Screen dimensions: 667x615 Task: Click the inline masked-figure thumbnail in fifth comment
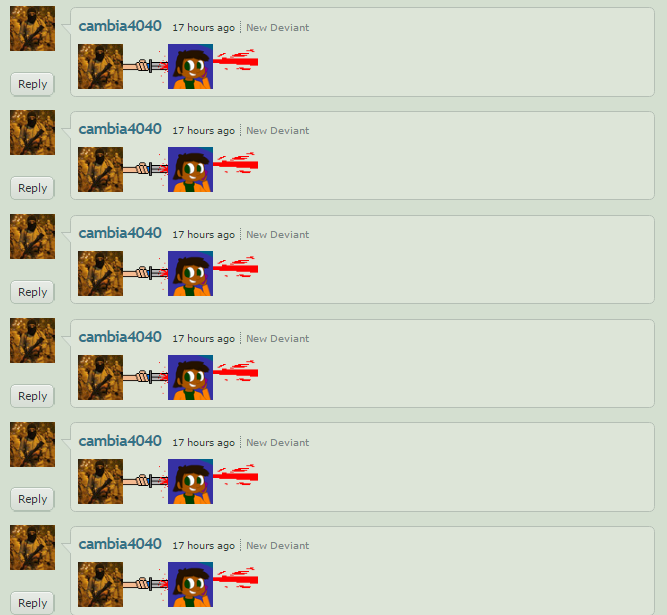tap(100, 481)
